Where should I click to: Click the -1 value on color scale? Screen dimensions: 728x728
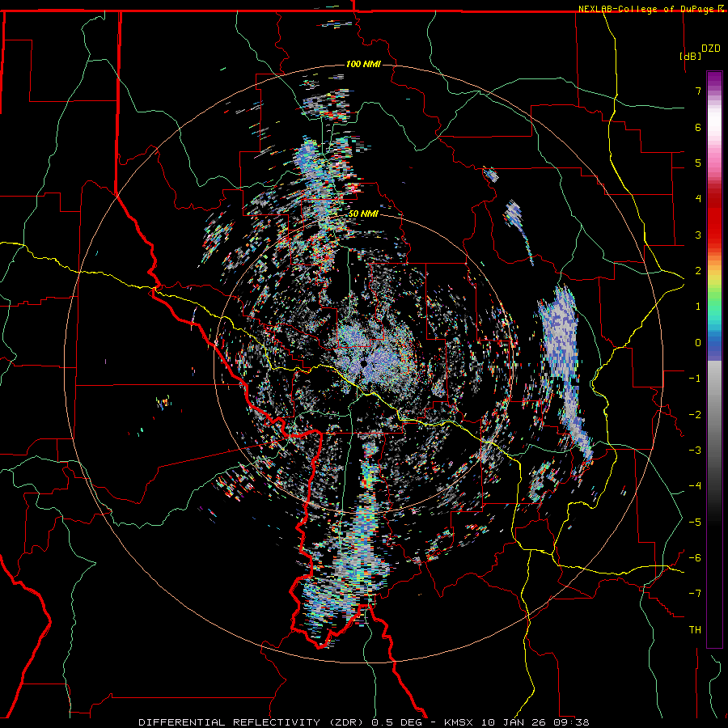[695, 379]
